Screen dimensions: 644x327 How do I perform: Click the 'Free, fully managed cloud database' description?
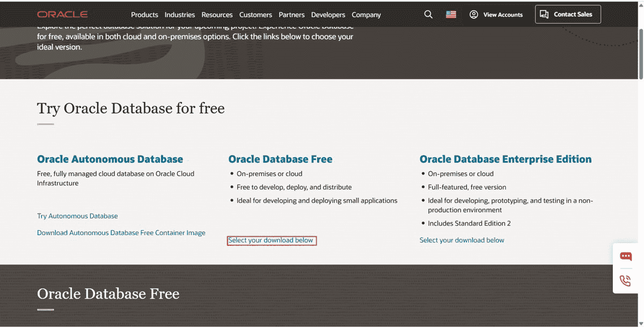[x=116, y=178]
